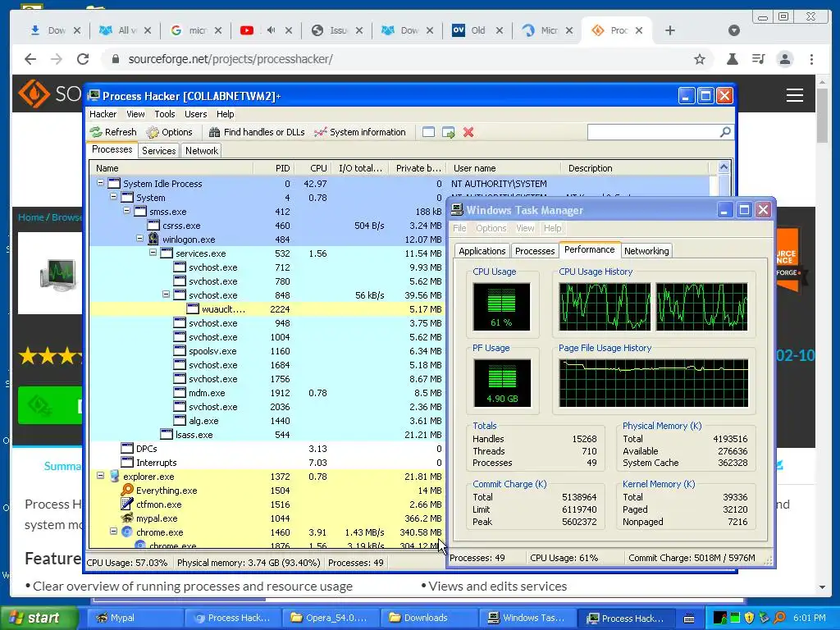This screenshot has height=630, width=840.
Task: Click the Refresh toolbar icon in Process Hacker
Action: click(x=97, y=132)
